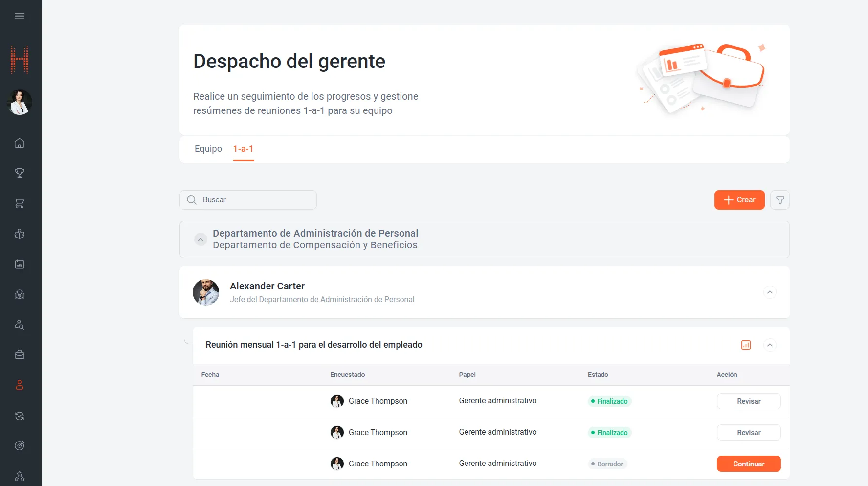Click the target goals icon
The height and width of the screenshot is (486, 868).
(20, 445)
